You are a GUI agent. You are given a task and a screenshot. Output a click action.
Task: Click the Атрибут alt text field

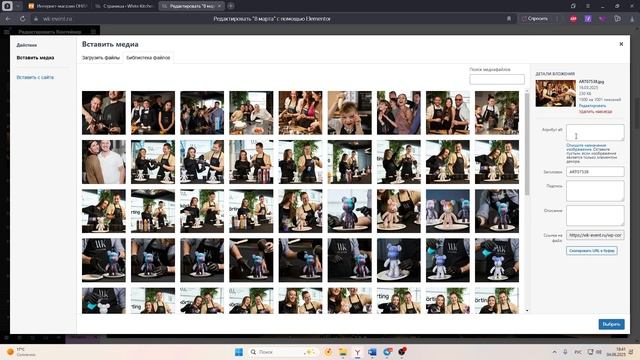tap(595, 132)
